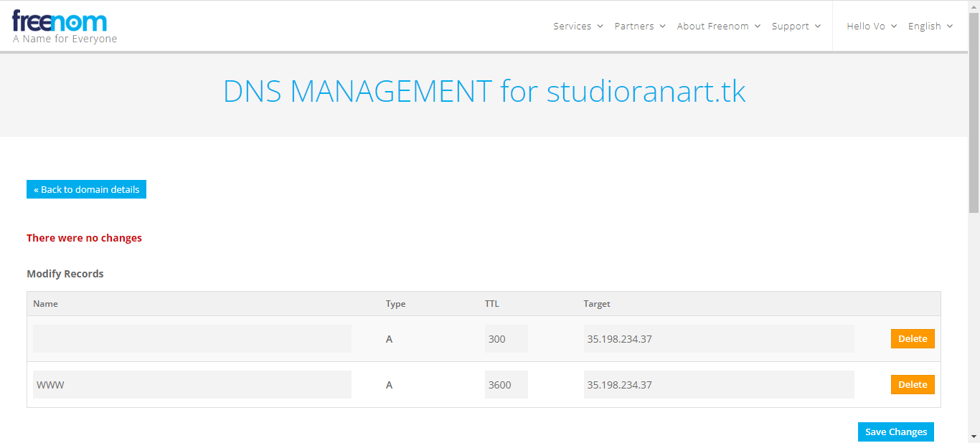Open the Hello Vo account menu

pyautogui.click(x=872, y=26)
